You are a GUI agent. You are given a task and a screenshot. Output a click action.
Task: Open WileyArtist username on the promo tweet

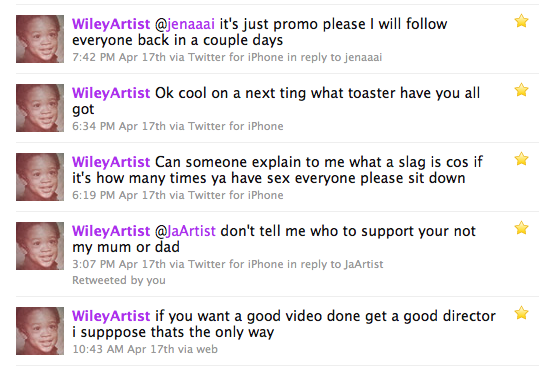tap(111, 24)
